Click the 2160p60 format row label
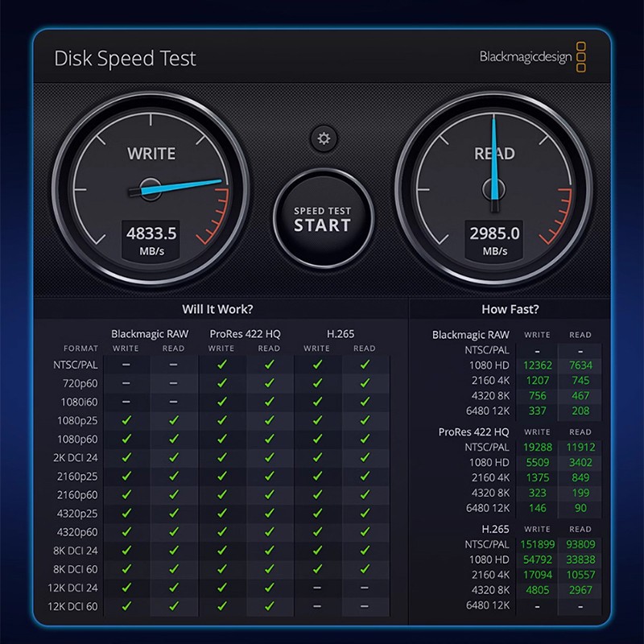 click(77, 495)
